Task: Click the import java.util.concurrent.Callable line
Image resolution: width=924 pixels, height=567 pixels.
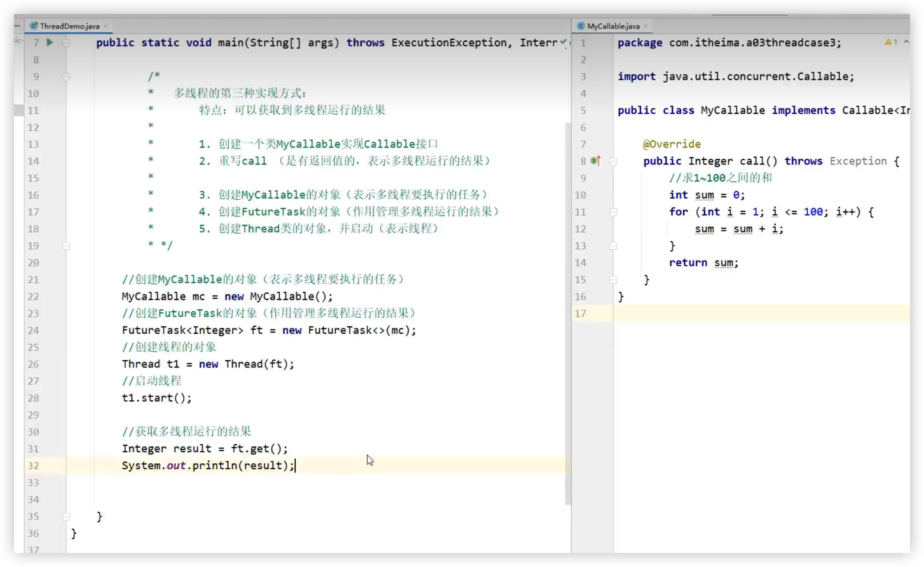Action: pos(736,77)
